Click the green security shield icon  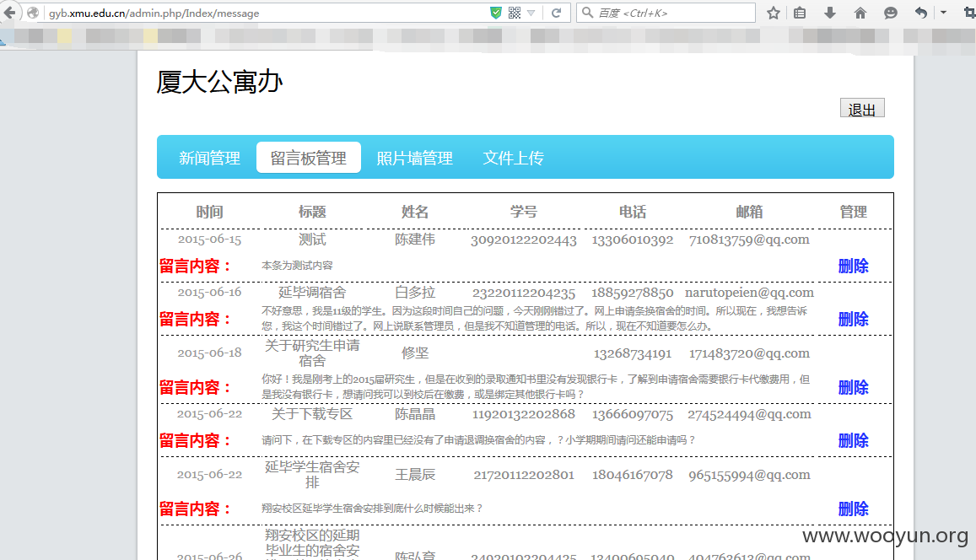click(x=496, y=13)
